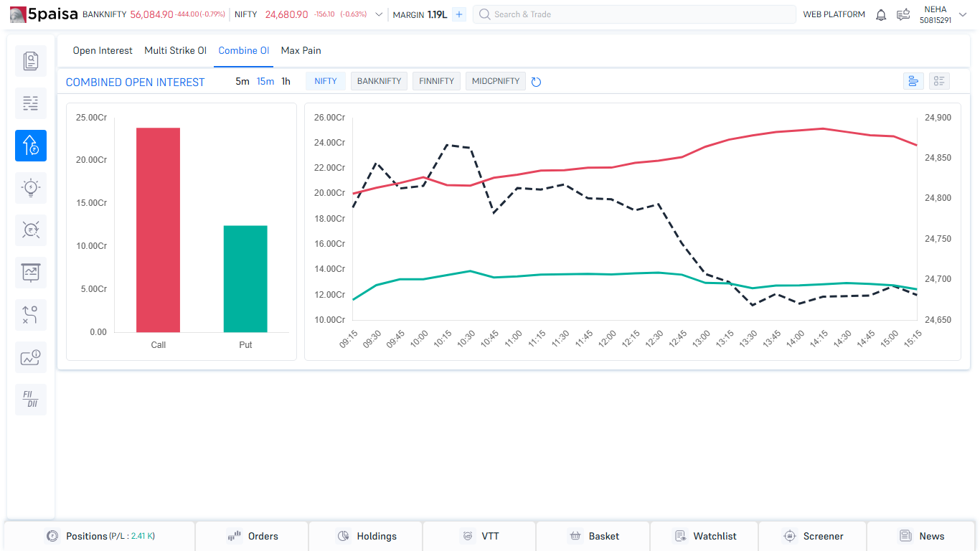This screenshot has width=980, height=551.
Task: Select the FINNIFTY index button
Action: click(x=436, y=81)
